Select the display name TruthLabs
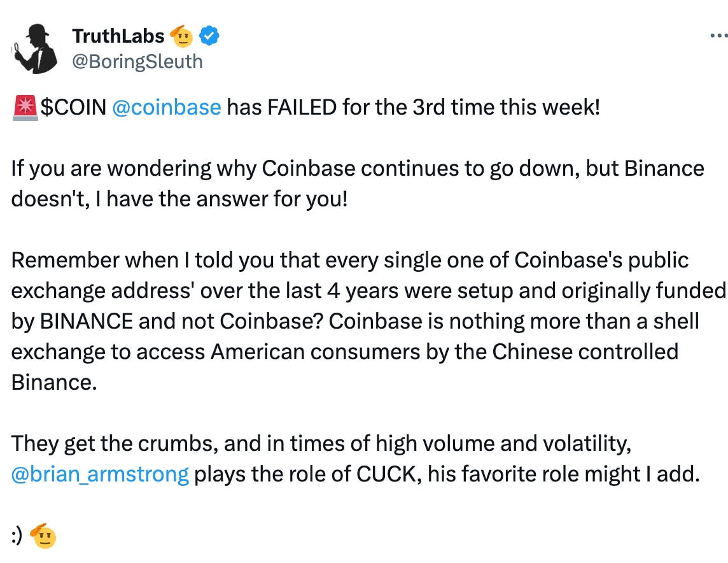The height and width of the screenshot is (563, 728). click(118, 36)
